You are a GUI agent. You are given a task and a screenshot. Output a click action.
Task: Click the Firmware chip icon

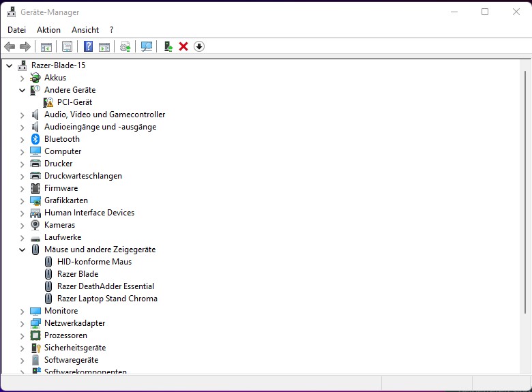[x=35, y=188]
